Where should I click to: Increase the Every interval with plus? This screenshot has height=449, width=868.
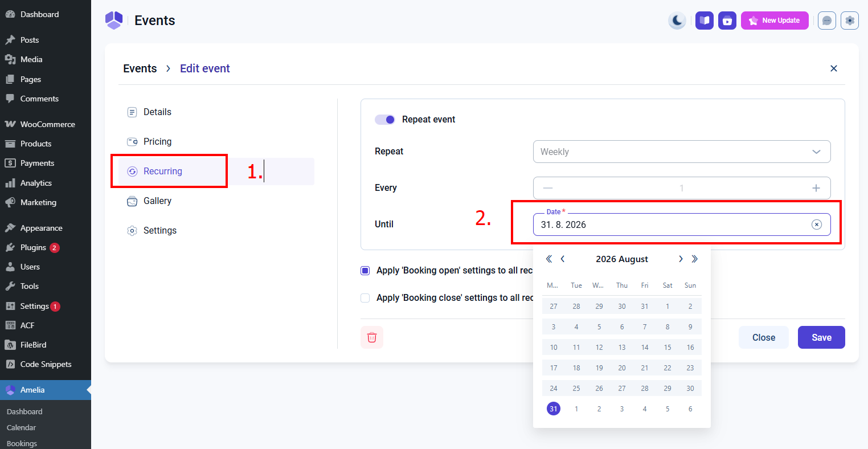(816, 188)
